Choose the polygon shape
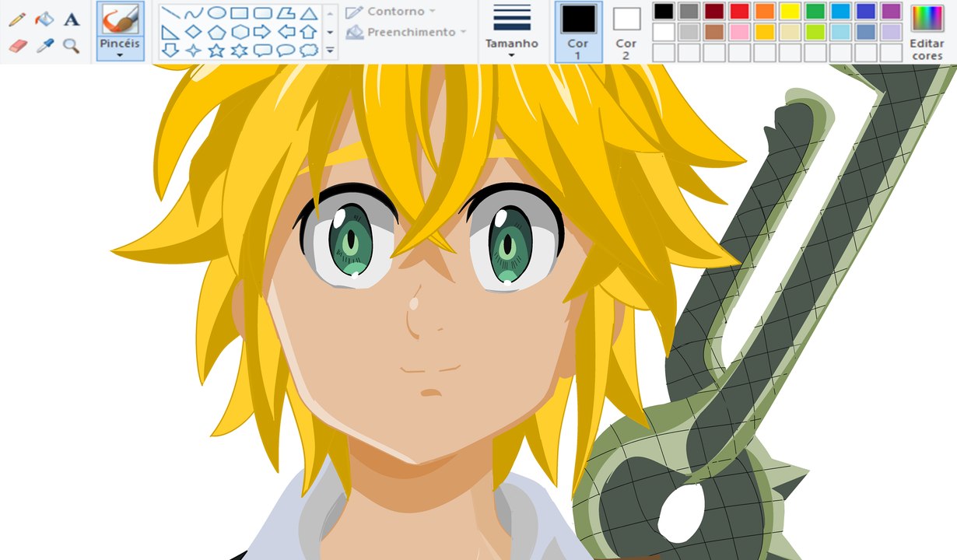Viewport: 957px width, 560px height. click(x=286, y=13)
